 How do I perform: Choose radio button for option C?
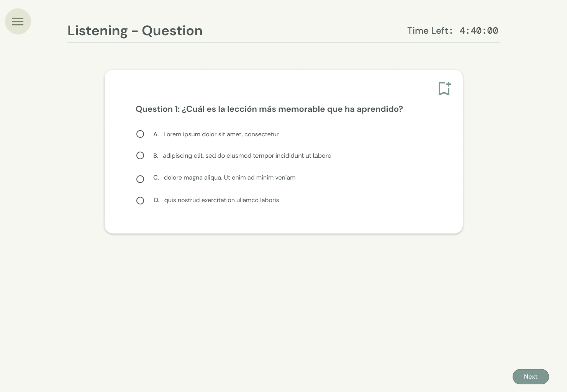(x=140, y=179)
